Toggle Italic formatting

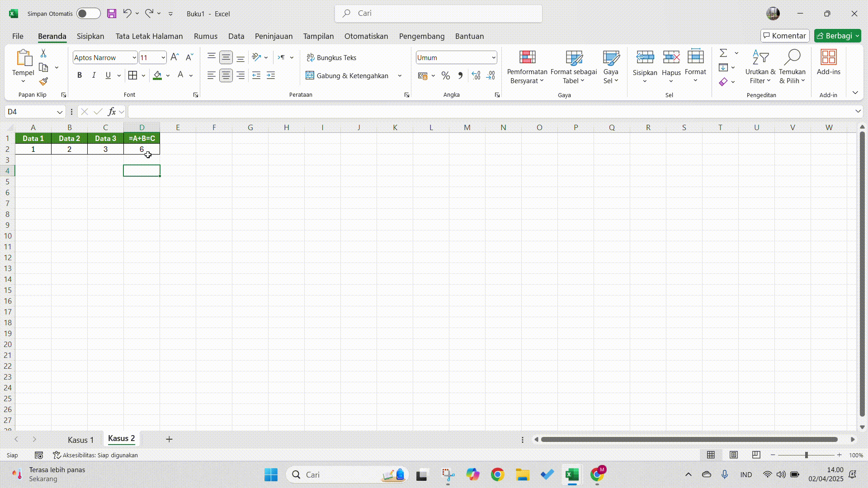pyautogui.click(x=94, y=75)
